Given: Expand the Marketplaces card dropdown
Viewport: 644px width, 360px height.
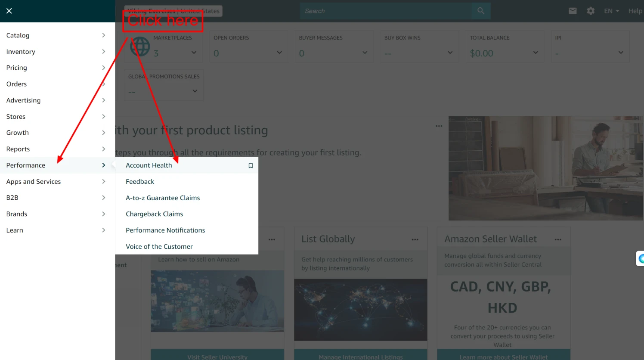Looking at the screenshot, I should pyautogui.click(x=194, y=53).
